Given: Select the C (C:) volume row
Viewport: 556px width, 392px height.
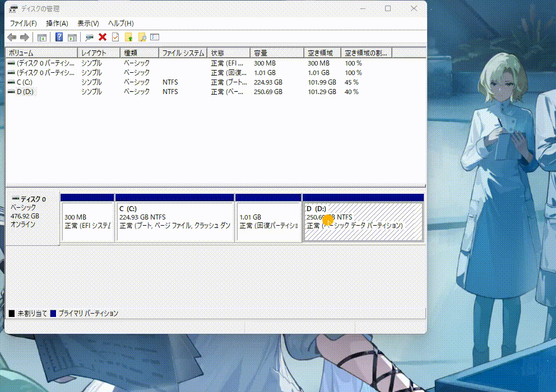Looking at the screenshot, I should (34, 82).
